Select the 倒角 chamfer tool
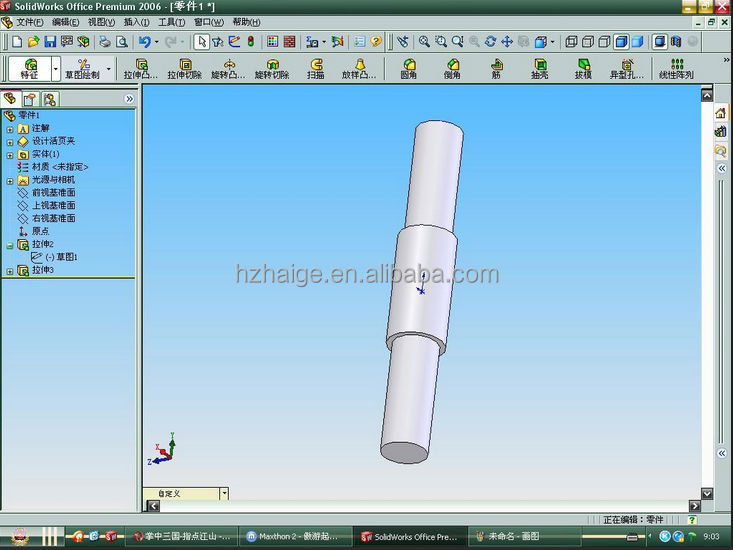The height and width of the screenshot is (550, 733). [452, 68]
